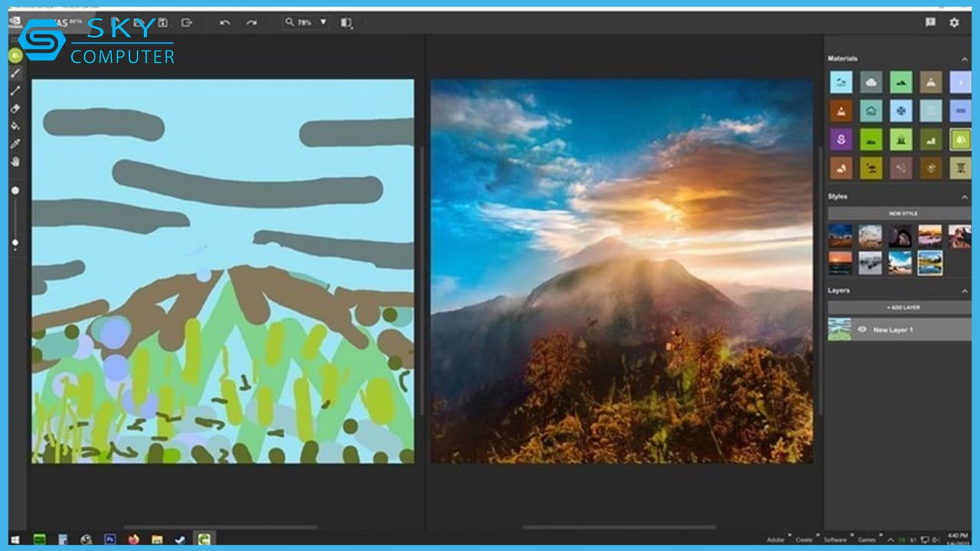
Task: Click the Undo arrow
Action: click(x=224, y=23)
